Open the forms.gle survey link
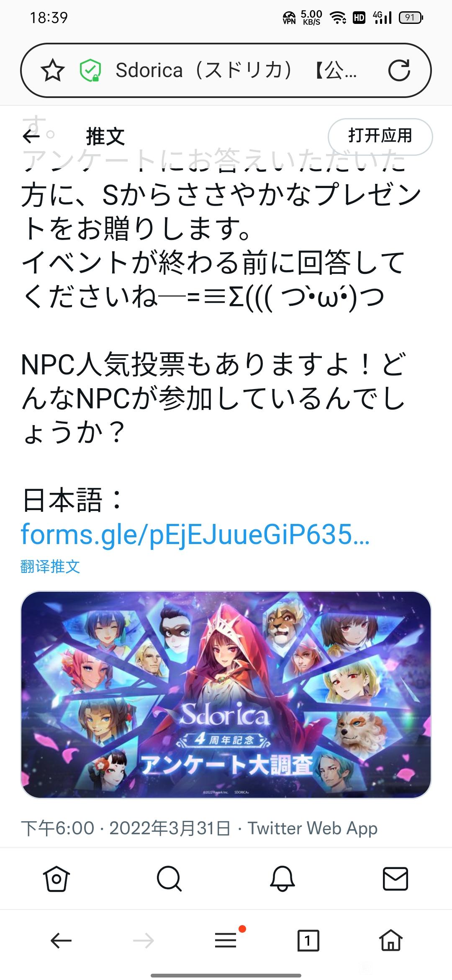 click(x=195, y=534)
